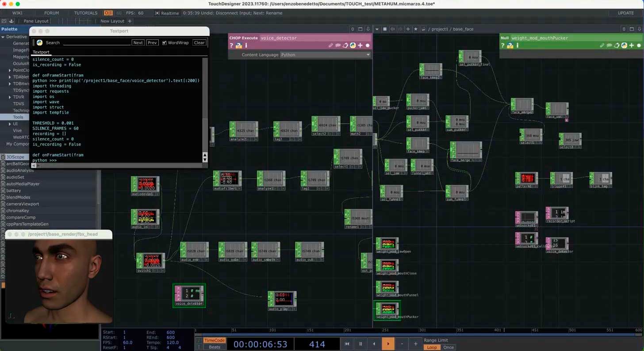Open bookmarks star in network path bar
Image resolution: width=644 pixels, height=351 pixels.
point(415,29)
